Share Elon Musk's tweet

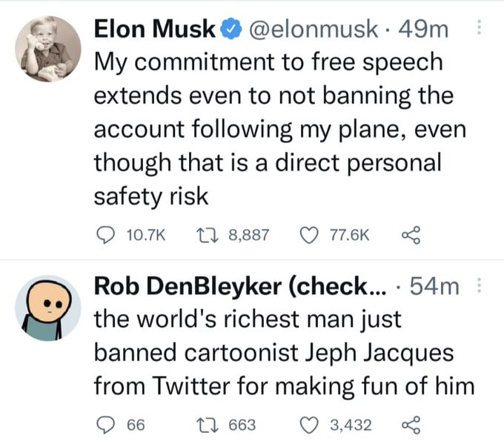[410, 235]
